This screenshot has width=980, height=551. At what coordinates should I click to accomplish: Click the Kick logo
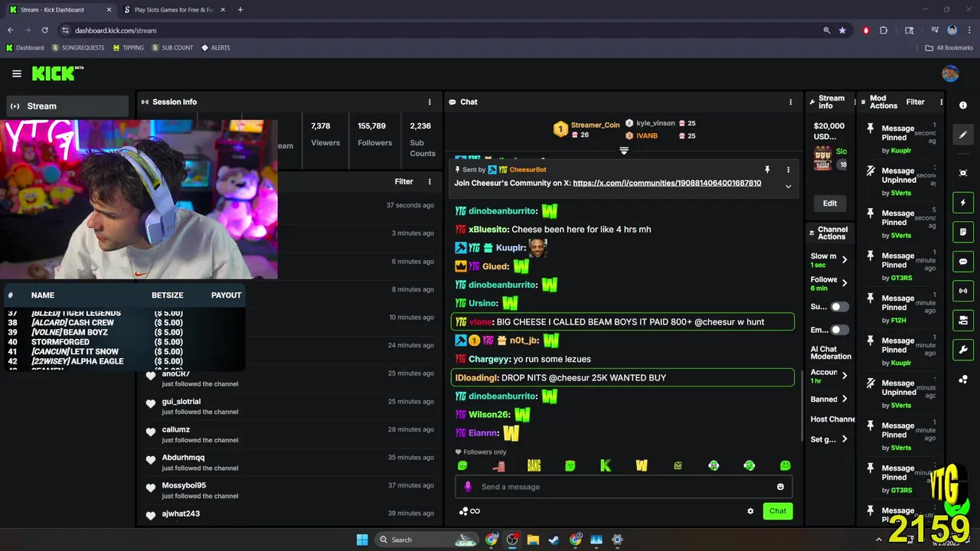click(57, 73)
